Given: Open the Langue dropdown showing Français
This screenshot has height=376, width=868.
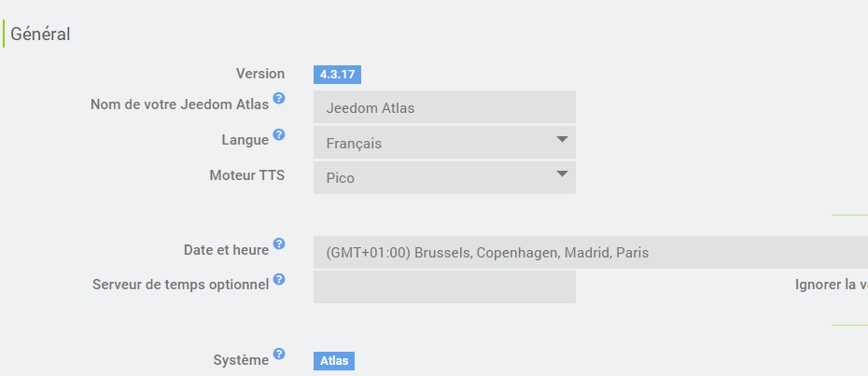Looking at the screenshot, I should [444, 143].
